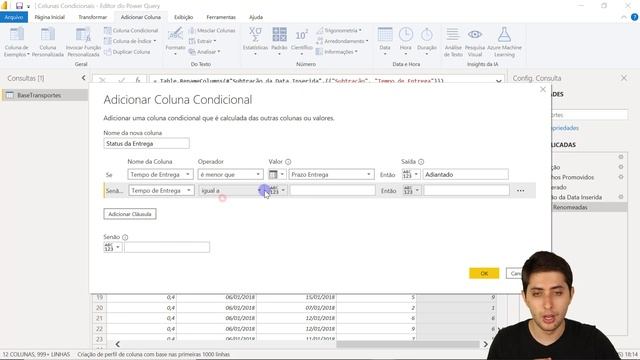
Task: Click Coluna Condicional ribbon button
Action: (131, 31)
